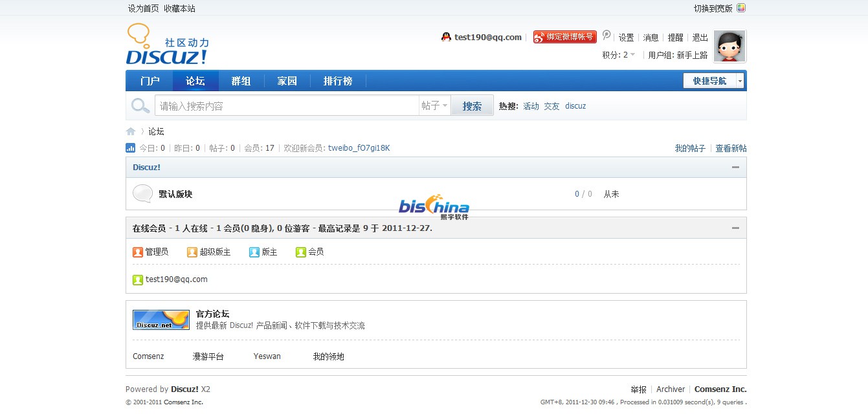868x414 pixels.
Task: Click the Discuz! logo
Action: [167, 44]
